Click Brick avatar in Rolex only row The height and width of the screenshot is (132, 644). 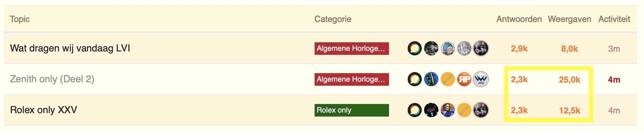point(464,110)
